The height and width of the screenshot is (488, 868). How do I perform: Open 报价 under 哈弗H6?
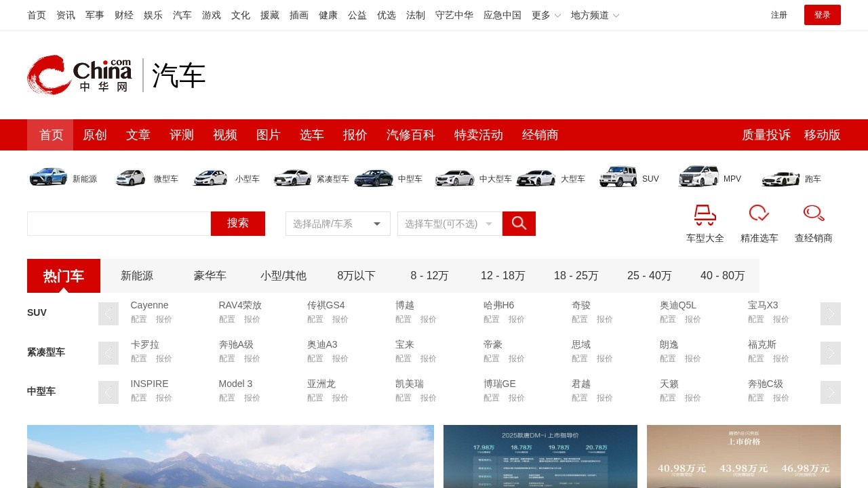pyautogui.click(x=517, y=319)
